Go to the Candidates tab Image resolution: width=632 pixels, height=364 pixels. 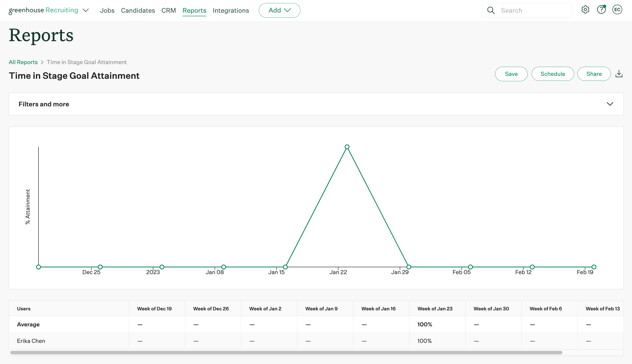138,10
